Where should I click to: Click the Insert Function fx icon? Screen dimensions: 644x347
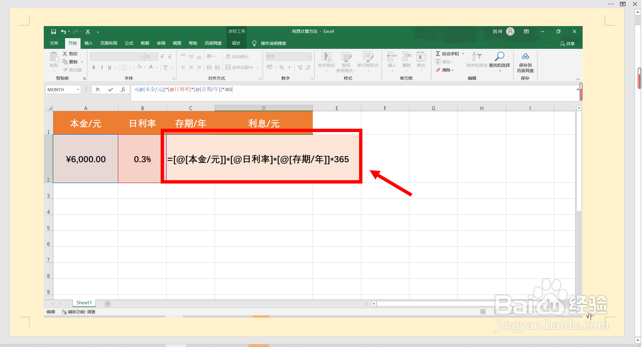pos(123,89)
